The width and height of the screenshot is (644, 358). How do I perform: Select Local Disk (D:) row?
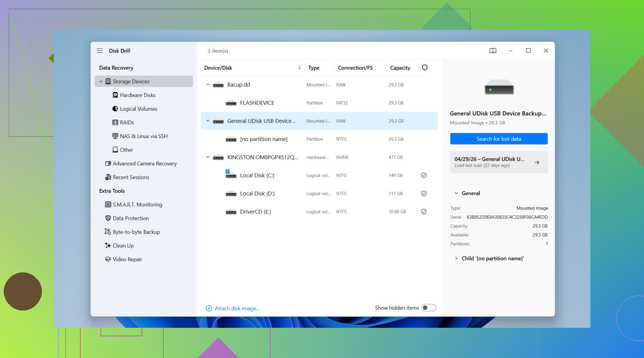point(319,193)
